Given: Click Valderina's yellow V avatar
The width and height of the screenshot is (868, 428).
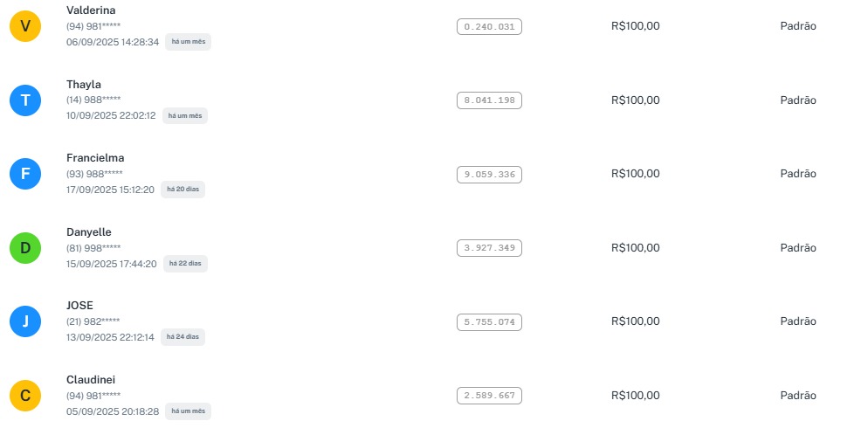Looking at the screenshot, I should click(x=25, y=27).
